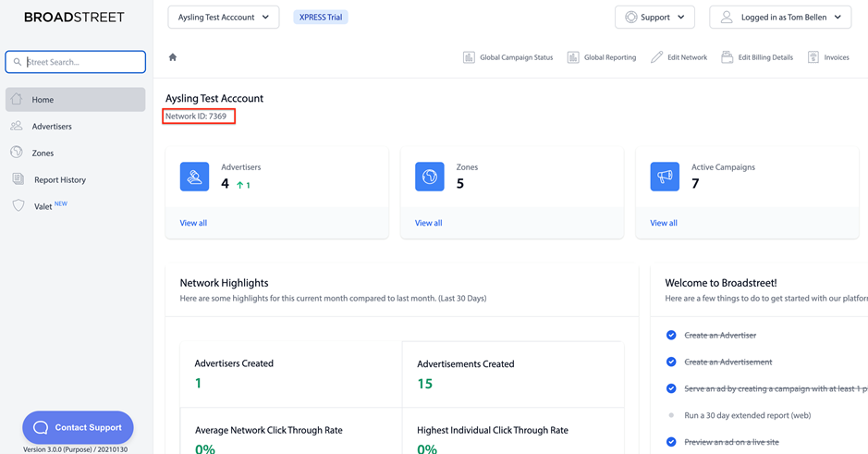Click the Zones count 5
The height and width of the screenshot is (454, 868).
460,183
